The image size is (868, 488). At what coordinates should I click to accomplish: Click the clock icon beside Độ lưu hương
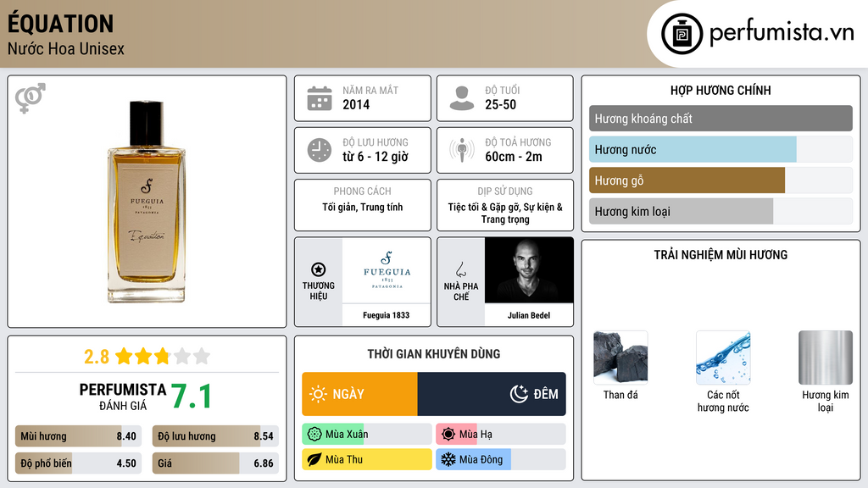tap(320, 150)
